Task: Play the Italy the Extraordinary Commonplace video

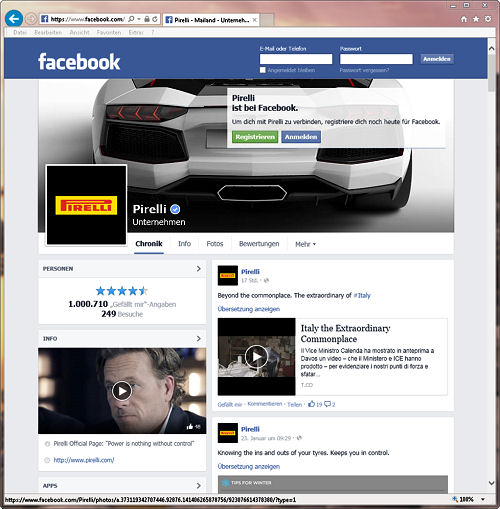Action: 256,356
